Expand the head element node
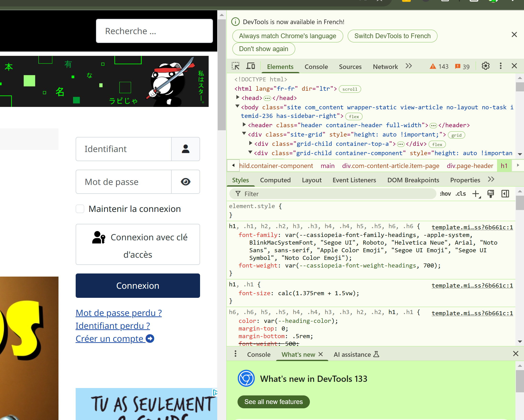Image resolution: width=524 pixels, height=420 pixels. click(238, 98)
